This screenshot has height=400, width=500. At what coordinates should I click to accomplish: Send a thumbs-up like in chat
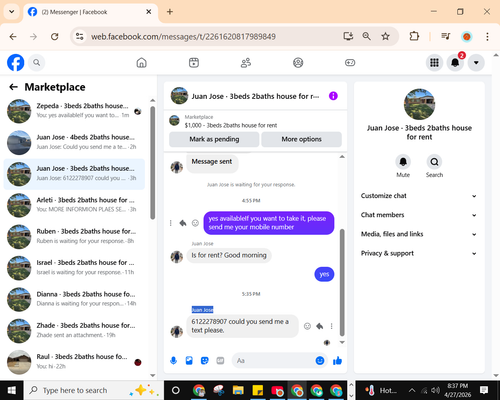click(337, 360)
